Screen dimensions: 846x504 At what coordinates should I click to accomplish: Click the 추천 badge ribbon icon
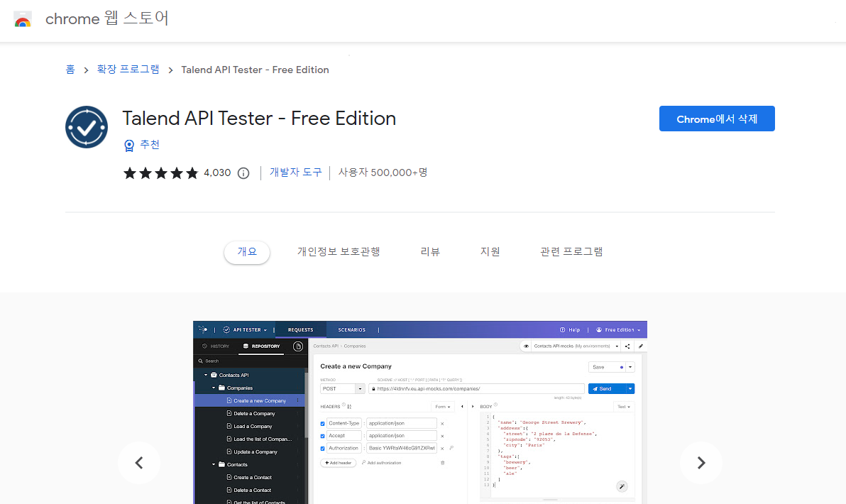(129, 145)
